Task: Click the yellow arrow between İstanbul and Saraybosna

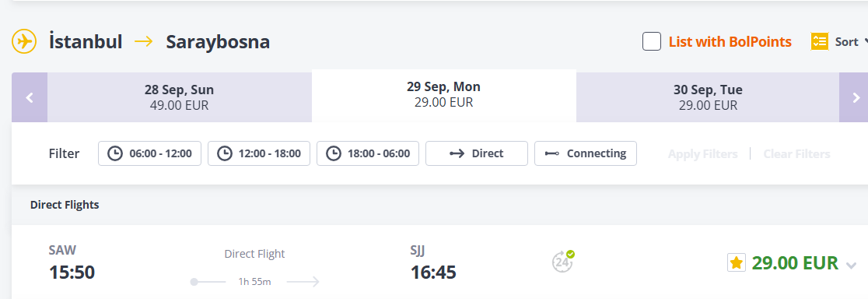Action: point(144,41)
